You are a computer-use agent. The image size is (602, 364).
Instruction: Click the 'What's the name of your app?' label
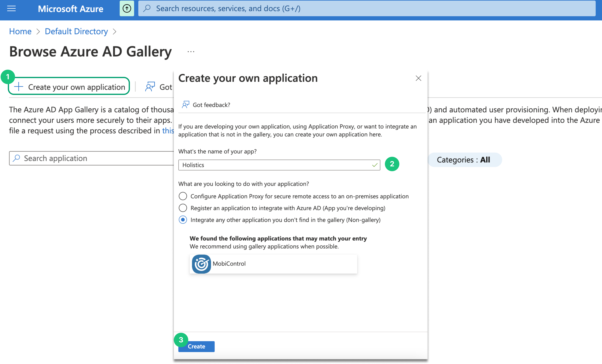pyautogui.click(x=217, y=152)
